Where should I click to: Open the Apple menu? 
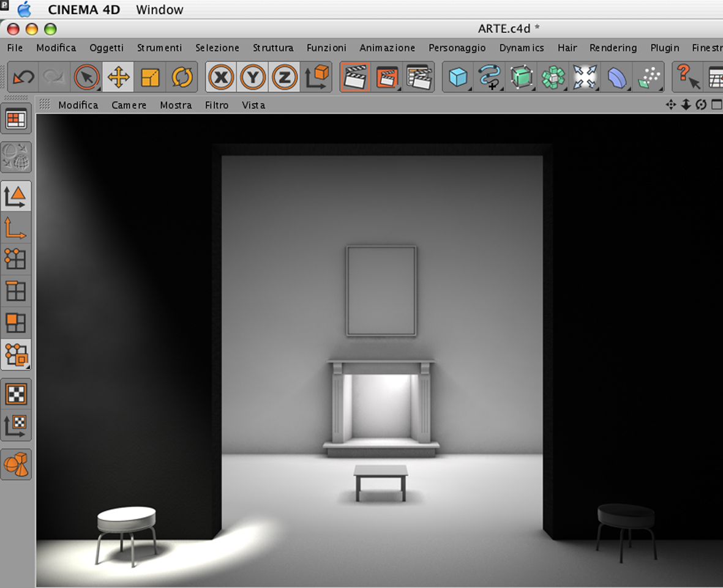coord(24,9)
